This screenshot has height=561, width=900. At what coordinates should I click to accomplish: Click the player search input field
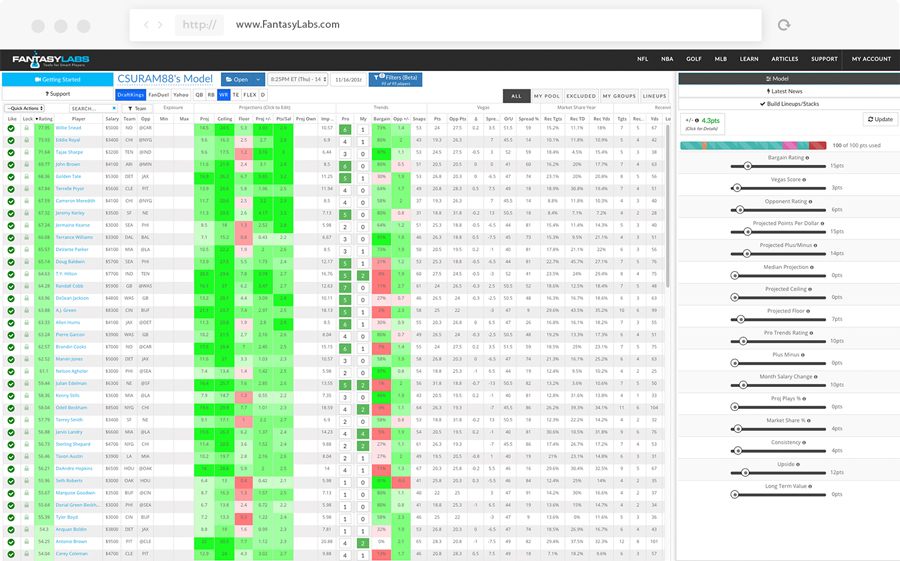coord(94,108)
